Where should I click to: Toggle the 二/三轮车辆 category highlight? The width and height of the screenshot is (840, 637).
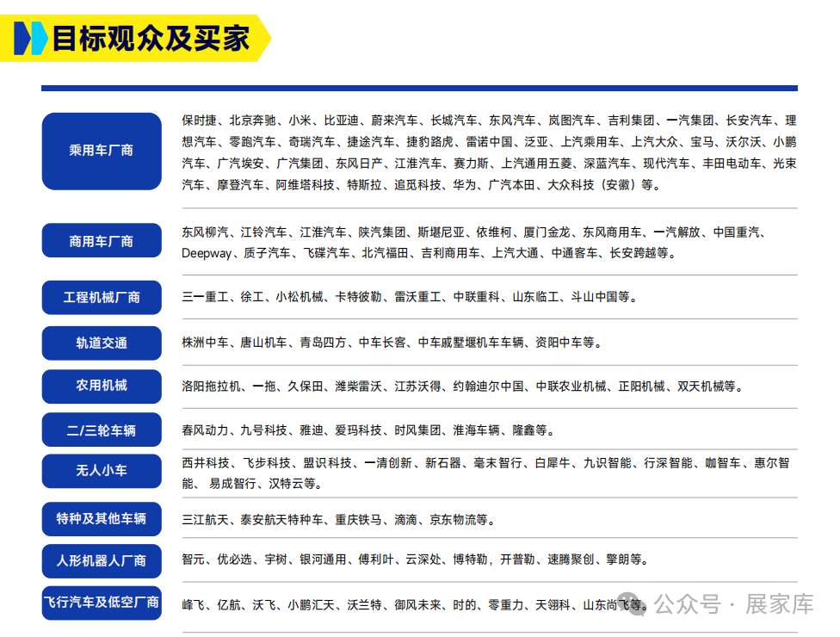click(101, 430)
